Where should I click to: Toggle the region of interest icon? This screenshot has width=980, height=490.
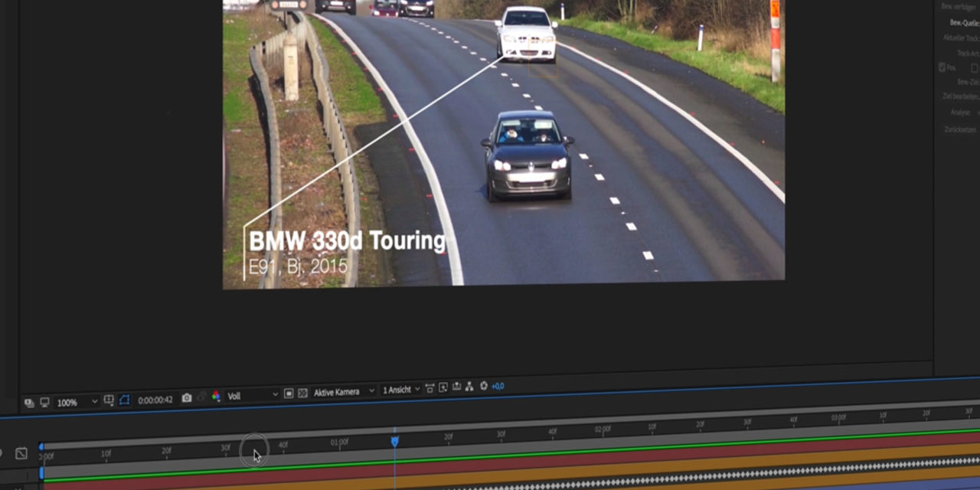(289, 394)
